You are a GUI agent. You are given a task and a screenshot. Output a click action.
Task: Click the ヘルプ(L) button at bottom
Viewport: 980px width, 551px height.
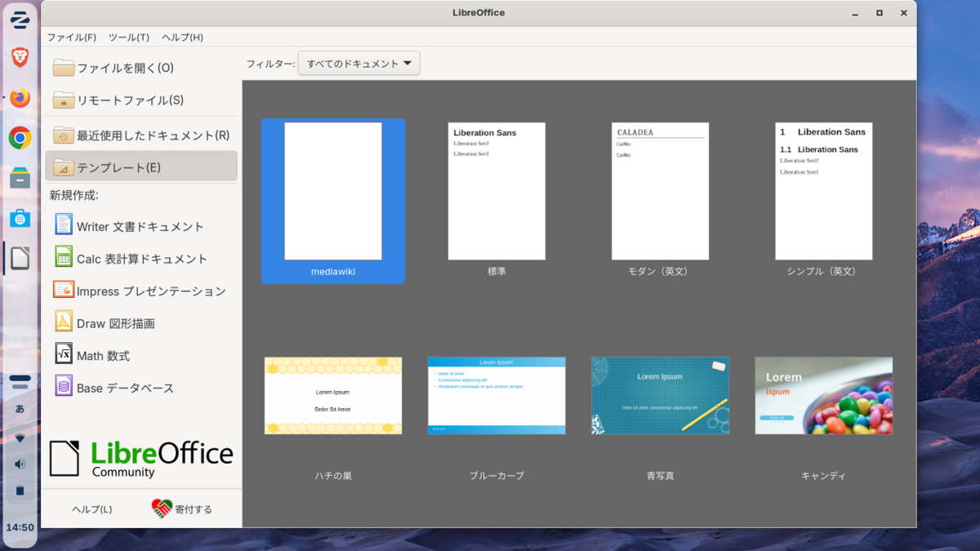click(x=92, y=509)
